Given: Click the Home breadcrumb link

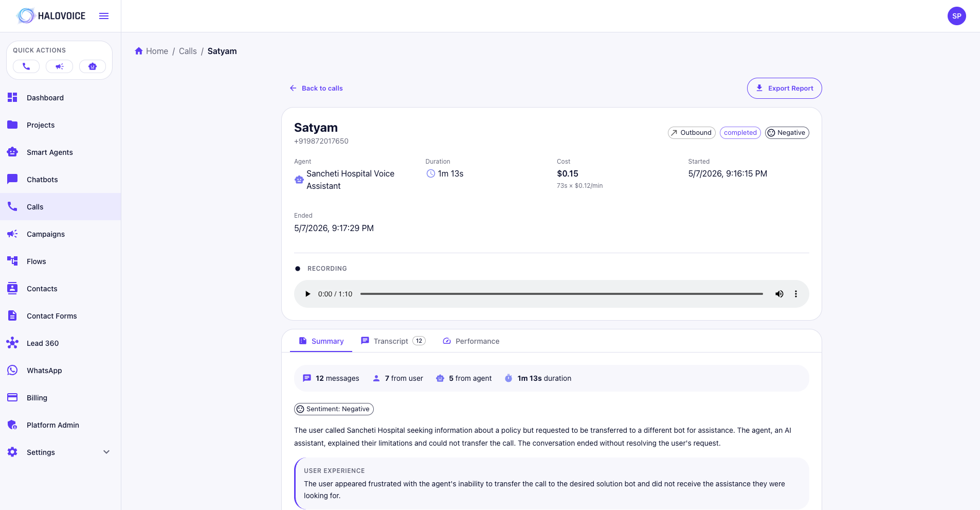Looking at the screenshot, I should [x=152, y=51].
